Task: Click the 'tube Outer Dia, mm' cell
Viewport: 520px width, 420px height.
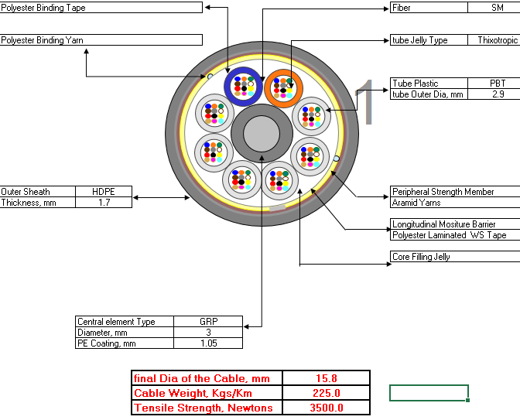Action: (429, 94)
